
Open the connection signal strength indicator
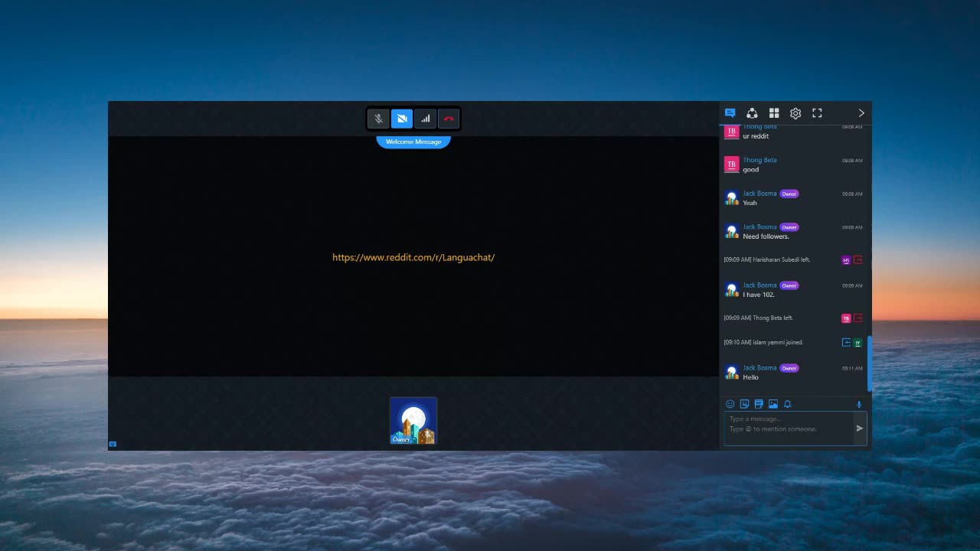pyautogui.click(x=426, y=119)
